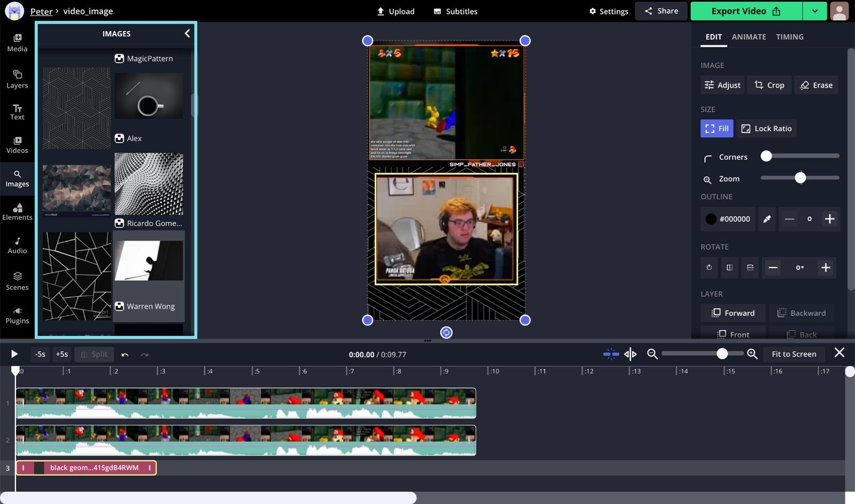Expand the panel handle below the canvas
Screen dimensions: 855x504
click(x=428, y=340)
